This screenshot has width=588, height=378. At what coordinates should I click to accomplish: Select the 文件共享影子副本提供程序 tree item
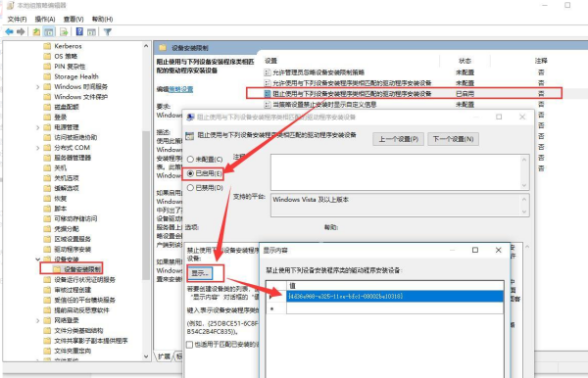click(x=91, y=341)
